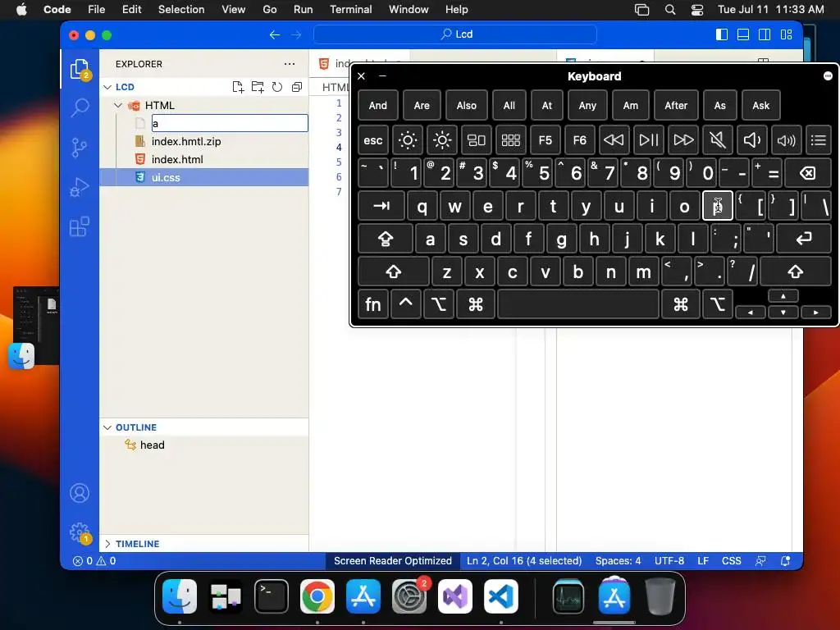This screenshot has width=840, height=630.
Task: Open Run and Debug view
Action: [80, 187]
